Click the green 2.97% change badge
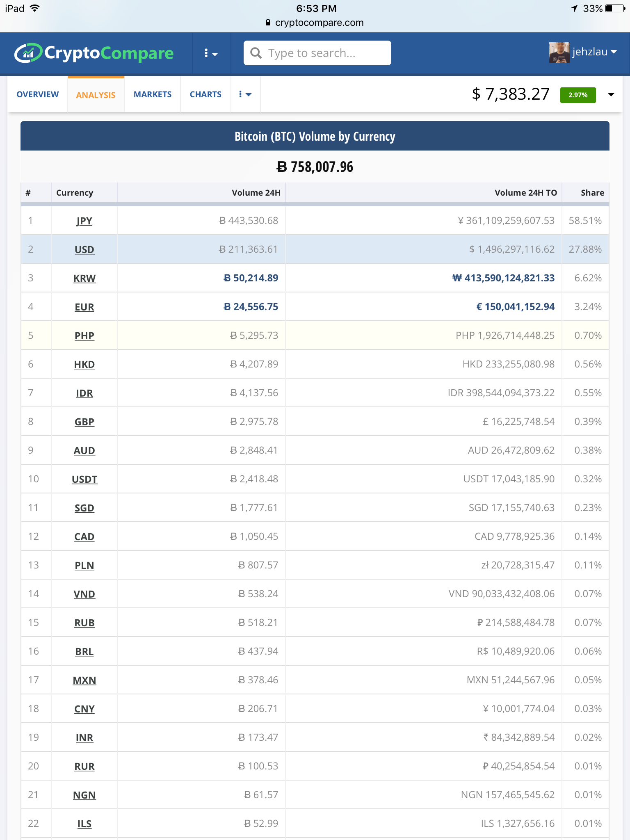The height and width of the screenshot is (840, 630). tap(577, 95)
